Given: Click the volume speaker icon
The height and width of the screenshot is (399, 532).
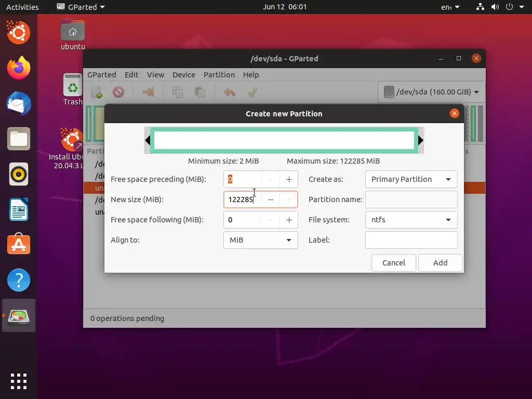Looking at the screenshot, I should pyautogui.click(x=495, y=7).
